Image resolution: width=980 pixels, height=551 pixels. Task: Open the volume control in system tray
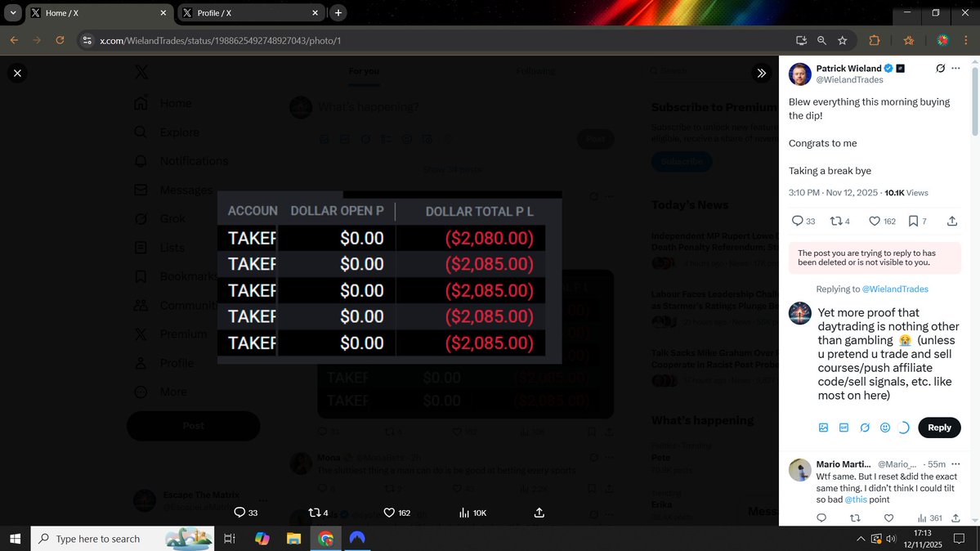click(x=891, y=539)
